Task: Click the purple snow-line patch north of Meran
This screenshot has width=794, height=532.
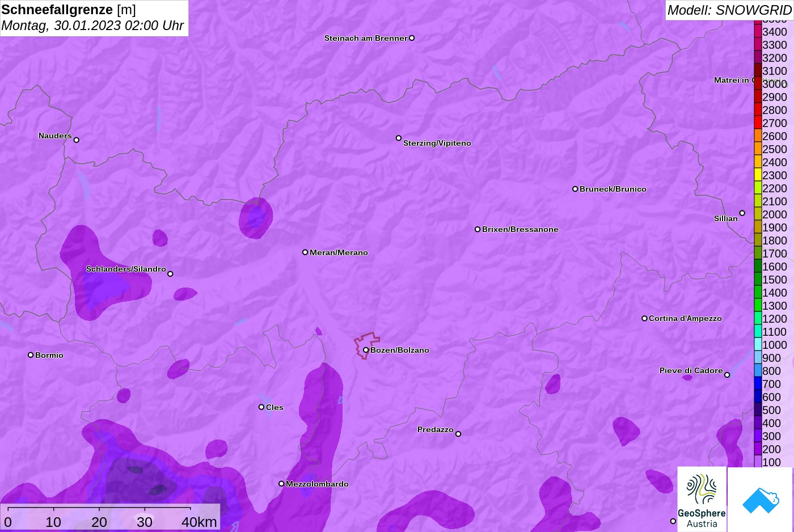Action: pos(256,218)
